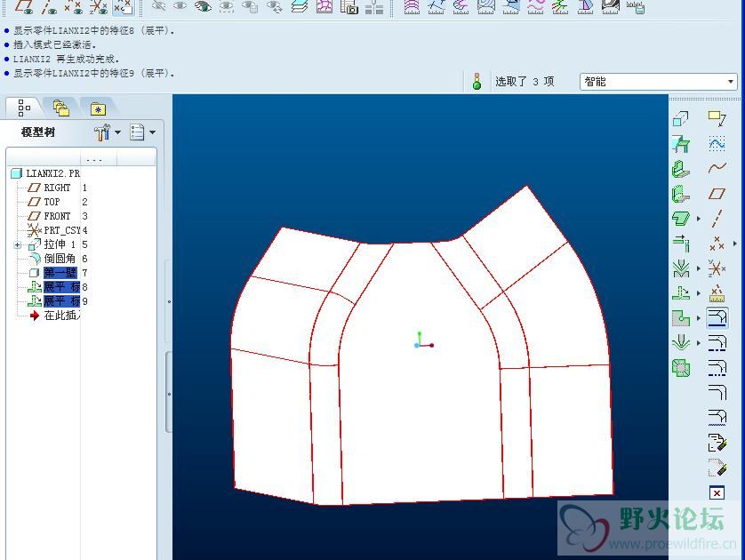Expand the 拉伸 1 feature node
Viewport: 745px width, 560px height.
click(18, 245)
